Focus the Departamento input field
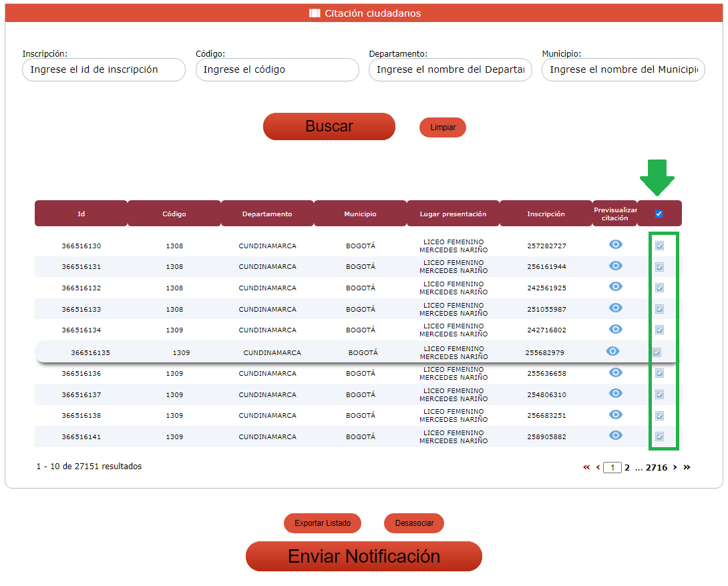The image size is (728, 586). 450,70
